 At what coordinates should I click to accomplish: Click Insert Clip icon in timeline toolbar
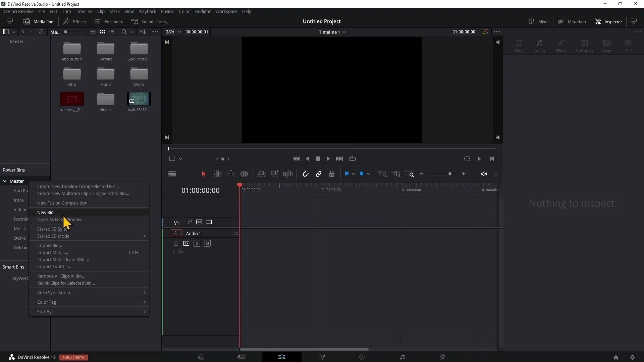[261, 174]
